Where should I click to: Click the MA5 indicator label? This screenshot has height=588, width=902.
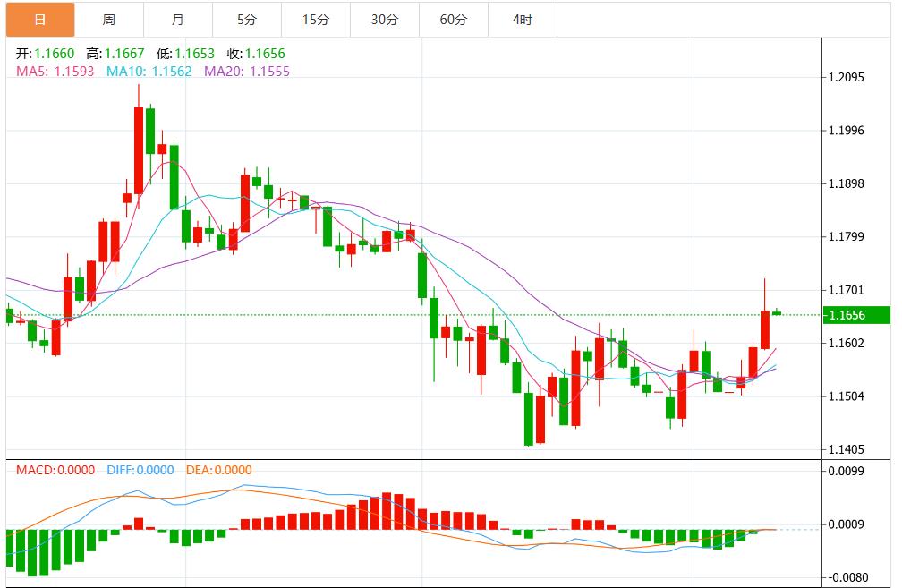56,71
